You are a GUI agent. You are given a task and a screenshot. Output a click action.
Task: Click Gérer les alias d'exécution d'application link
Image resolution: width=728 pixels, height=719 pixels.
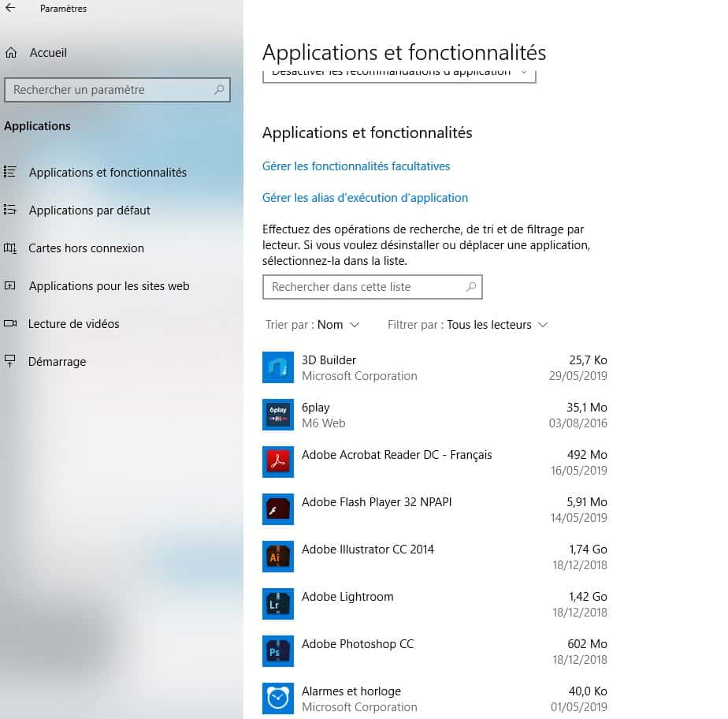click(365, 198)
